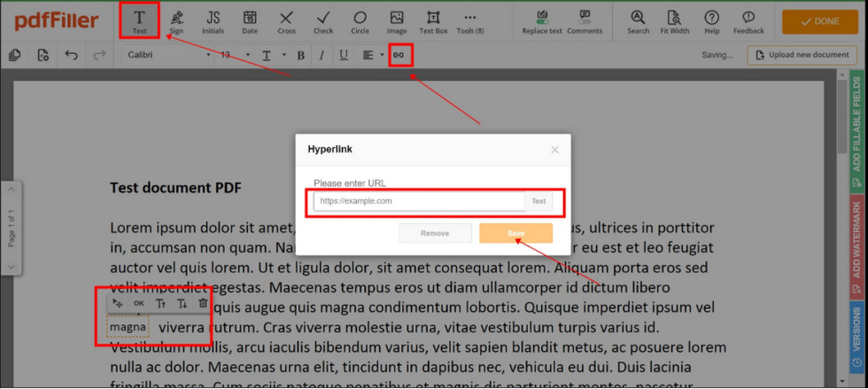Click the orange DONE button
The height and width of the screenshot is (389, 868).
[x=820, y=21]
